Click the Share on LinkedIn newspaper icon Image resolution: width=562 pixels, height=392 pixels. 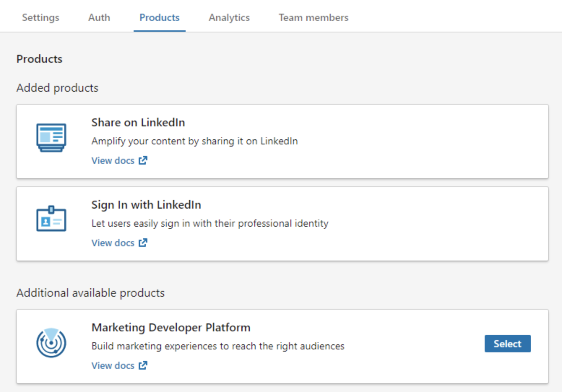(x=51, y=138)
